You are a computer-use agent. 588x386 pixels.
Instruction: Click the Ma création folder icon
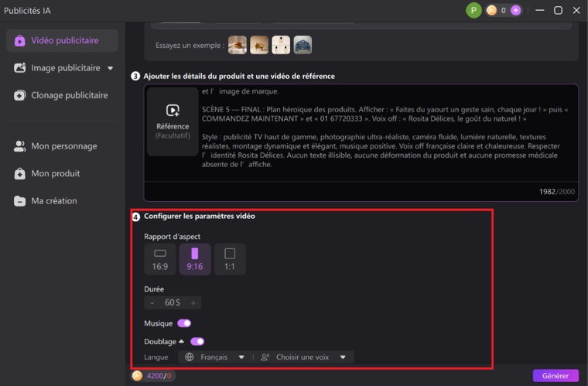point(19,201)
